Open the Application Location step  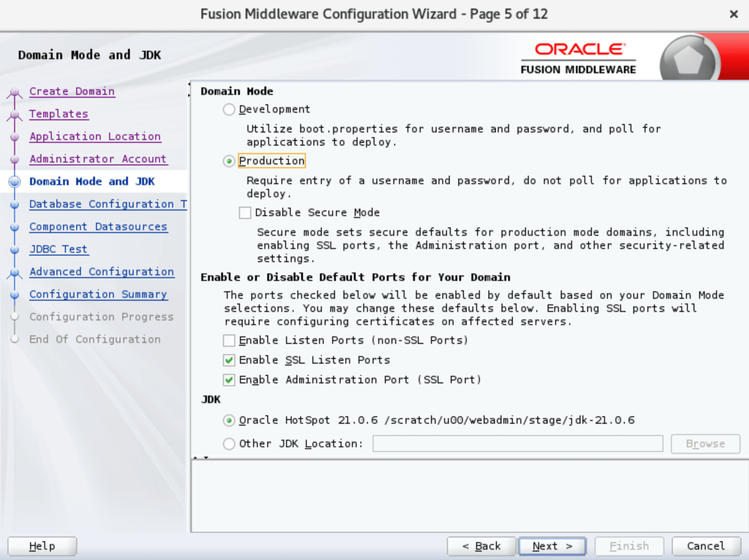tap(95, 136)
